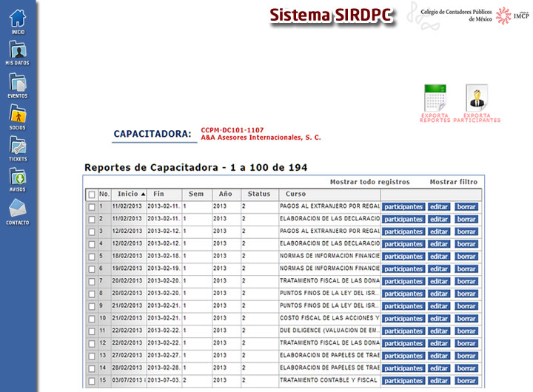Click Mostrar todo registros
Viewport: 533px width, 392px height.
pos(369,181)
